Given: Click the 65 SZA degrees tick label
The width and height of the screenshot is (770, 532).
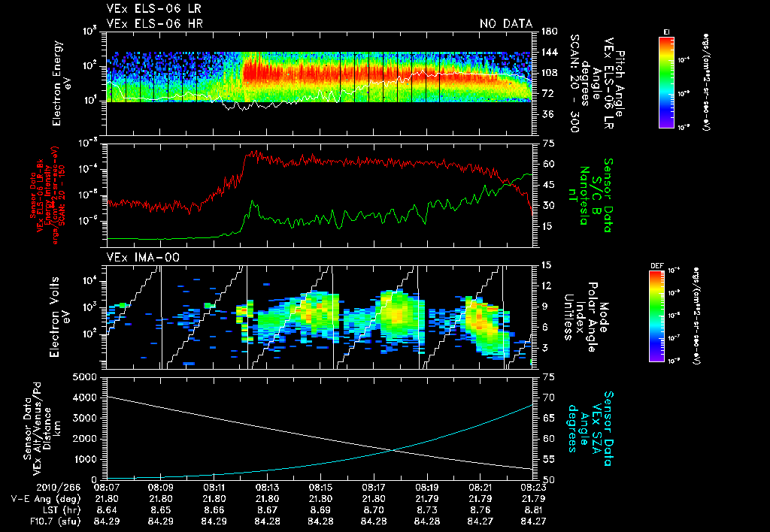Looking at the screenshot, I should [547, 418].
